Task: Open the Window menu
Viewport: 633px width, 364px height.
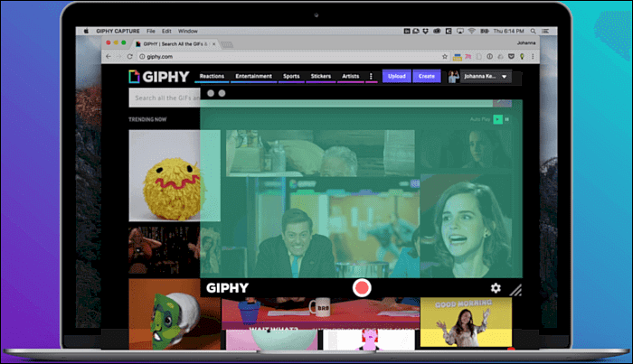Action: [x=188, y=31]
